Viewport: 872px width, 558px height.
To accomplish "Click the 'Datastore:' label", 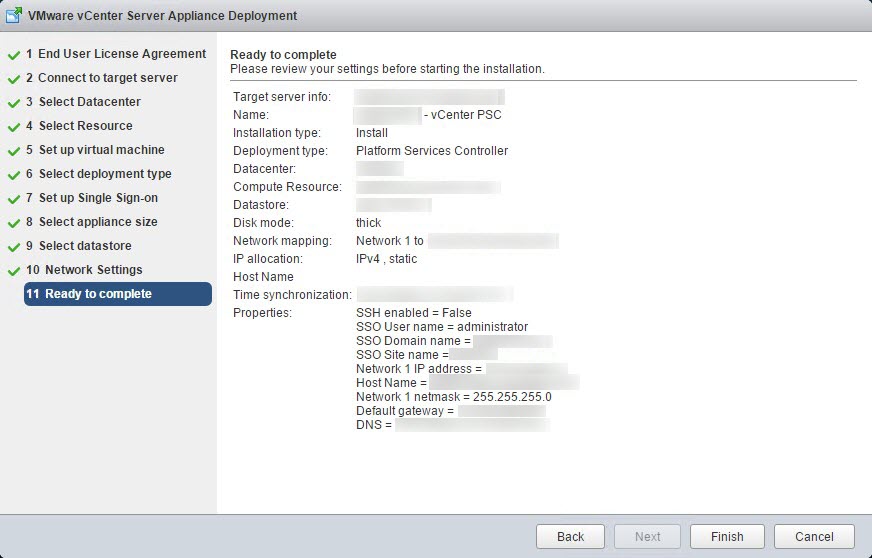I will tap(261, 205).
